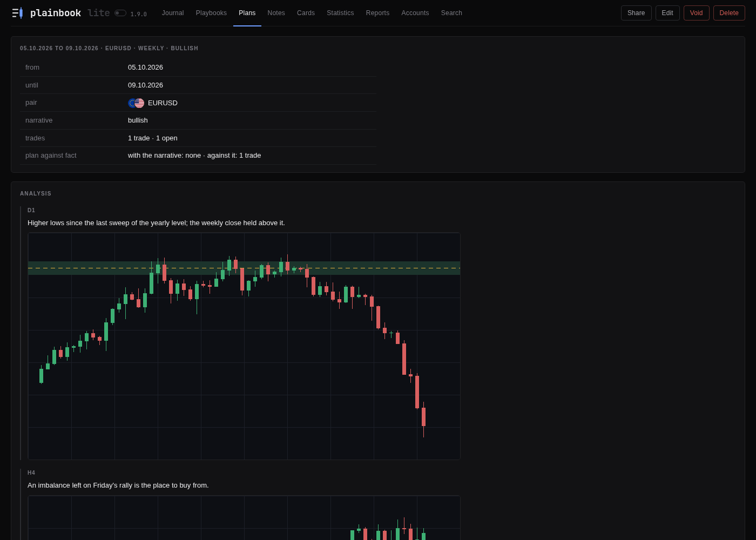Click the 'trades' row label
The width and height of the screenshot is (756, 540).
tap(35, 138)
